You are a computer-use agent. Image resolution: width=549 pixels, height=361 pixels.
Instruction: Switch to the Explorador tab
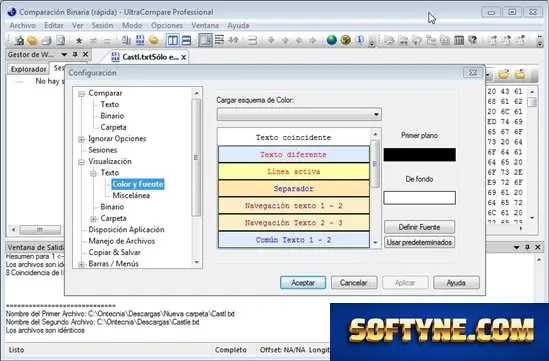click(x=28, y=69)
